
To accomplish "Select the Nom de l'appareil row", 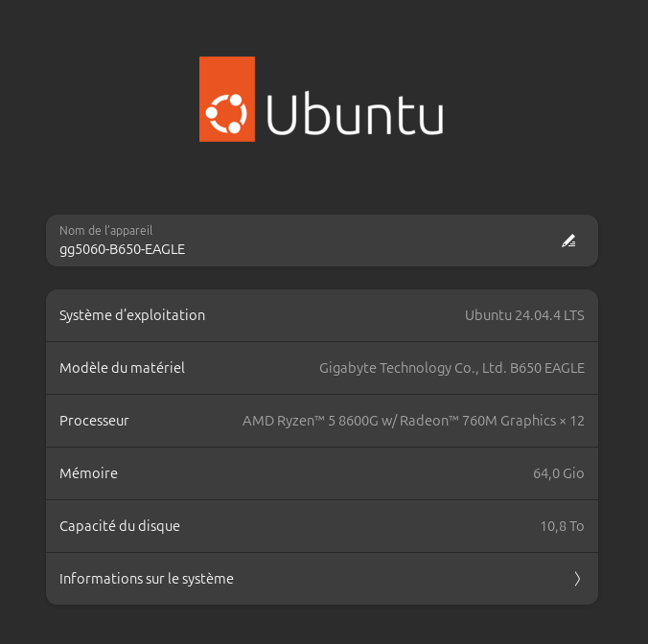I will [x=322, y=241].
